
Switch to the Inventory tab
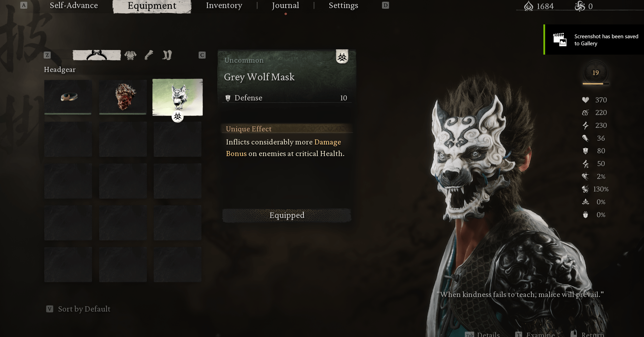[x=224, y=6]
